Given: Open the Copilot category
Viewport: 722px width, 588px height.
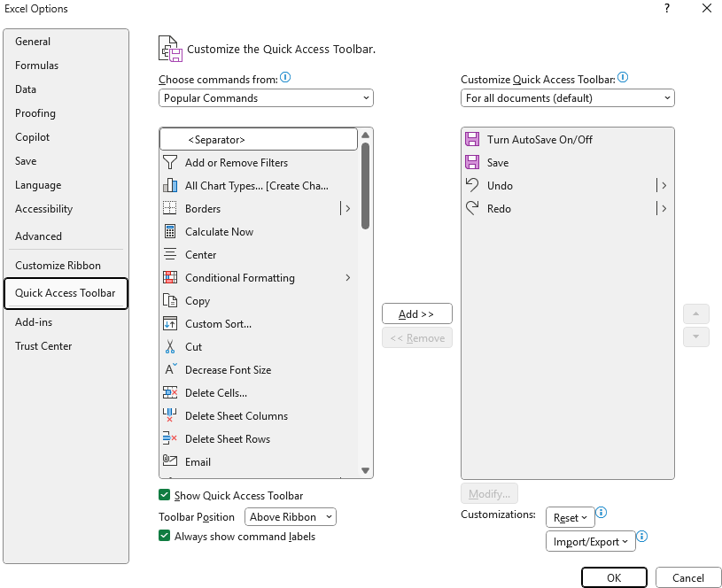Looking at the screenshot, I should [66, 137].
